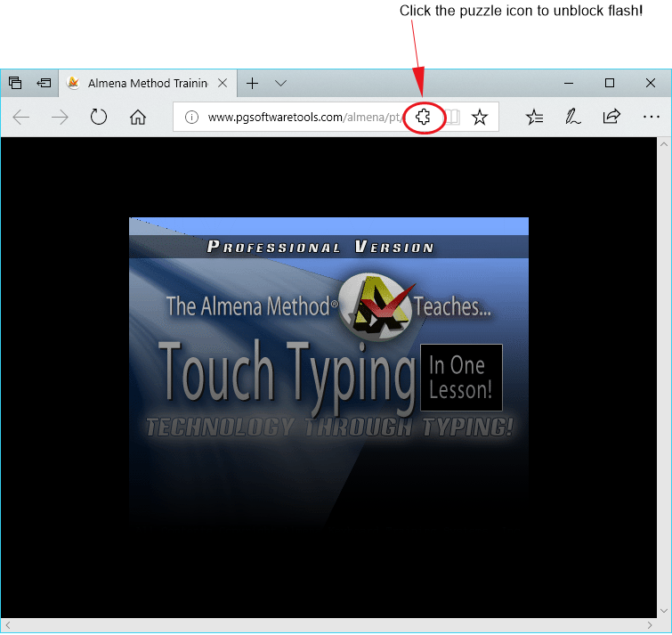Viewport: 672px width, 635px height.
Task: Click "Technology Through Typing!" text
Action: pyautogui.click(x=329, y=427)
